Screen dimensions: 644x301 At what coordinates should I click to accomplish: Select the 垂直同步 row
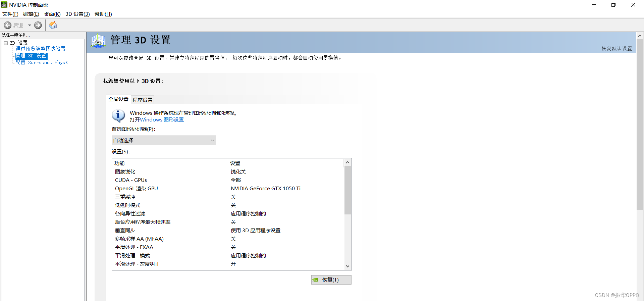point(228,231)
